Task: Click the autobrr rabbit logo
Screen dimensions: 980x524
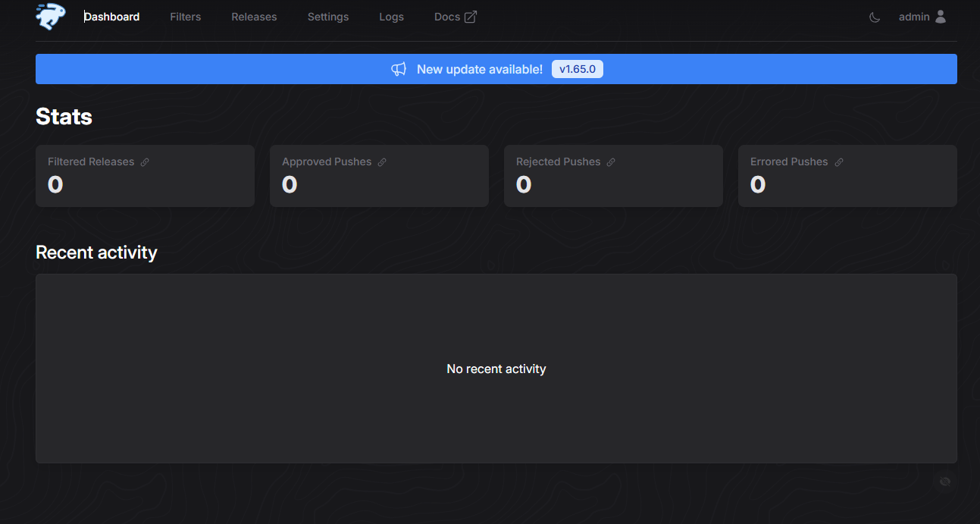Action: 51,17
